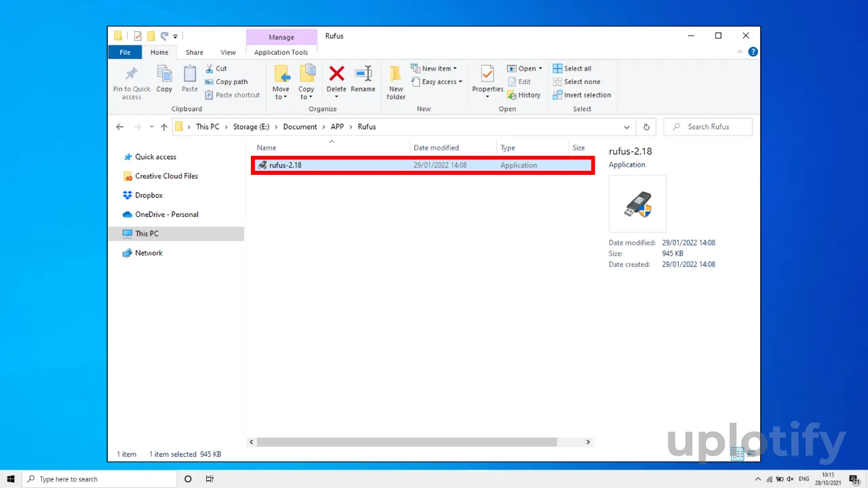Click Copy path in the ribbon

[226, 82]
